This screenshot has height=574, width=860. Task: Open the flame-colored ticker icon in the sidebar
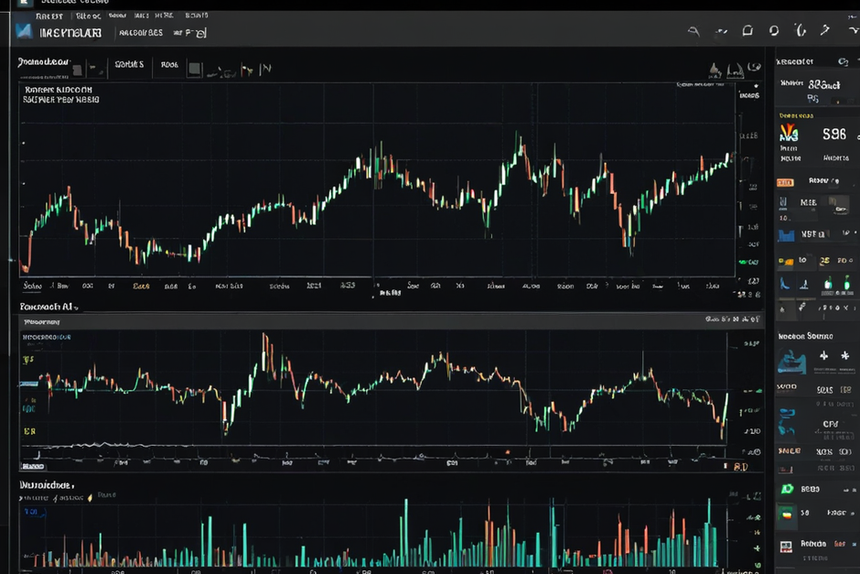pos(789,133)
